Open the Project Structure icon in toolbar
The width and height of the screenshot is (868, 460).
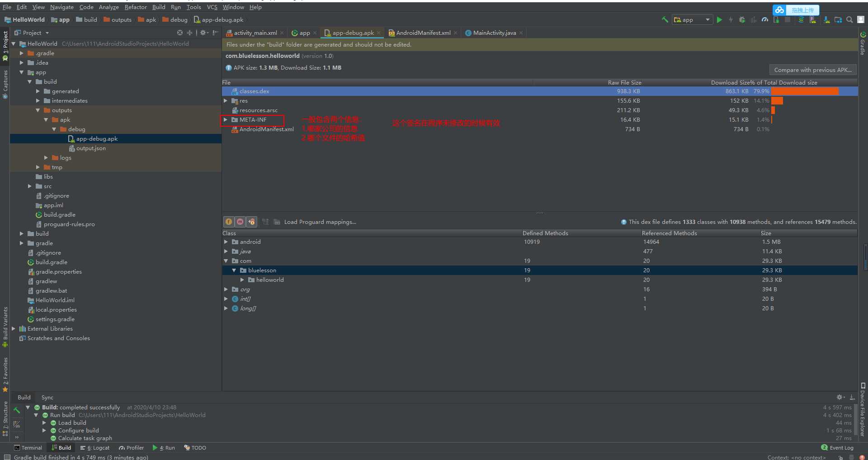tap(838, 19)
